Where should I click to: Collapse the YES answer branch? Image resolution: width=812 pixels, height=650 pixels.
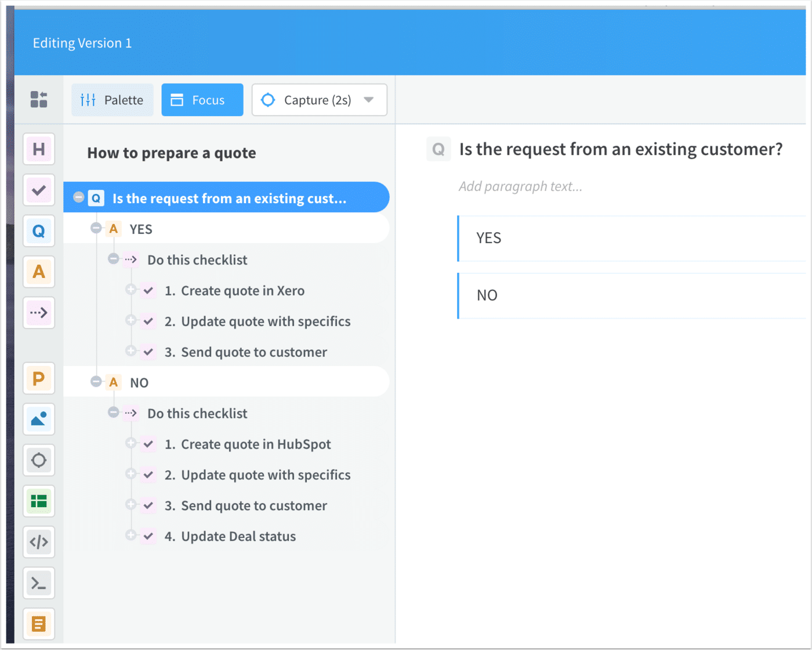point(96,228)
